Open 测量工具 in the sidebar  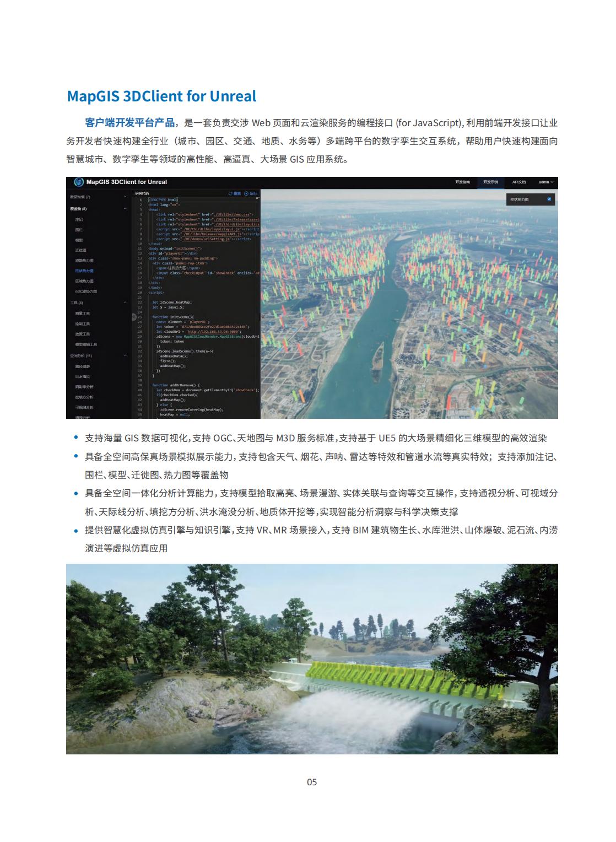(x=83, y=314)
